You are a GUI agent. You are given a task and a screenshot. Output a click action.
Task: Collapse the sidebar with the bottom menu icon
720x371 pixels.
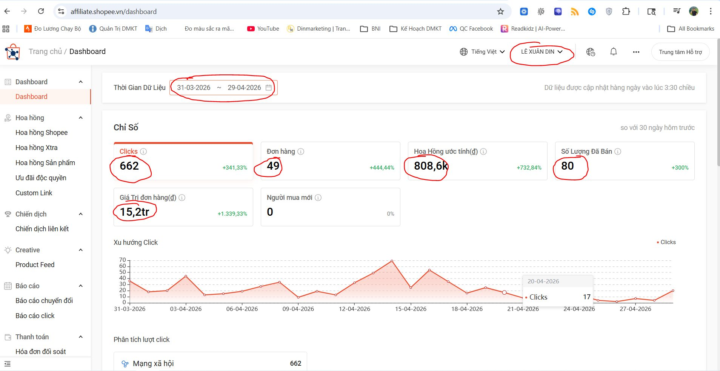(7, 364)
